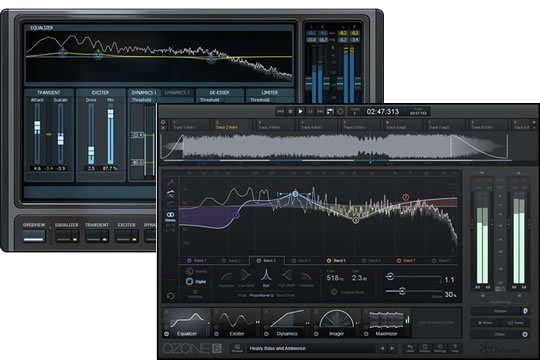Toggle Surgical Mode option
Screen dimensions: 540x360
coord(347,292)
